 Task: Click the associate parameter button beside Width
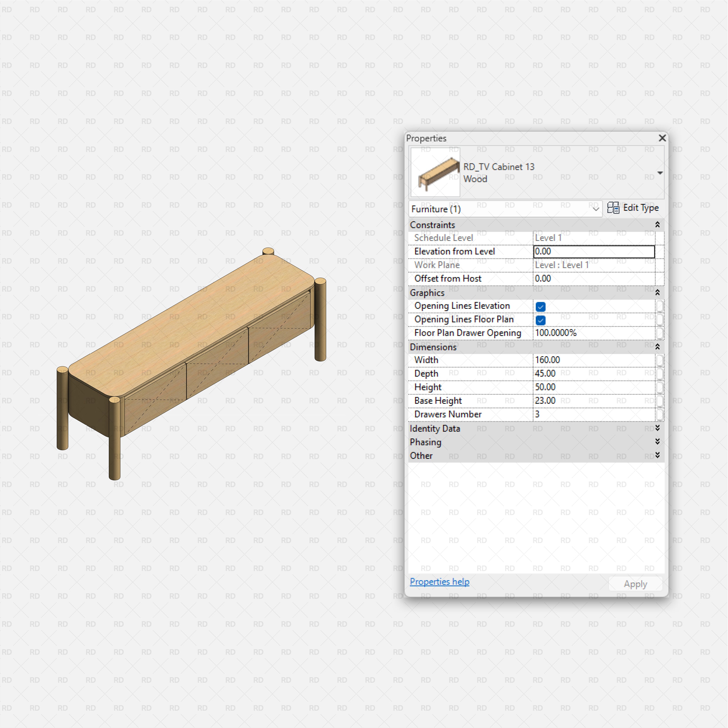pos(660,360)
